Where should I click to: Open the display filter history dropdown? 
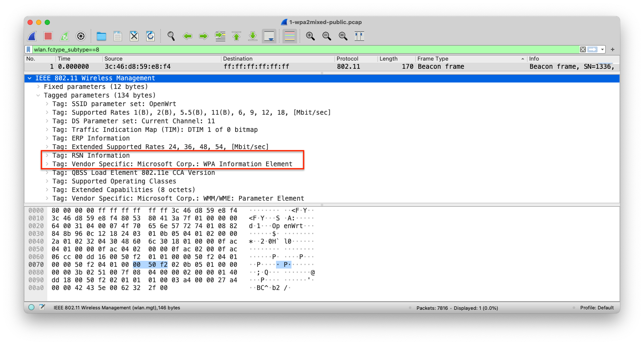603,49
